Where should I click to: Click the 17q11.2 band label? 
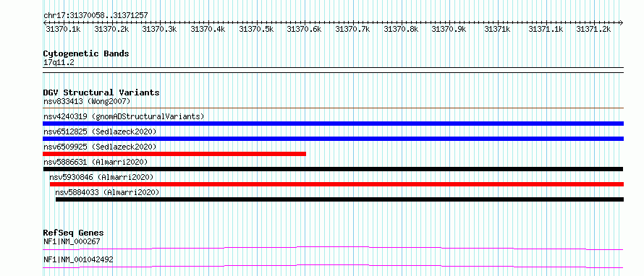coord(59,63)
